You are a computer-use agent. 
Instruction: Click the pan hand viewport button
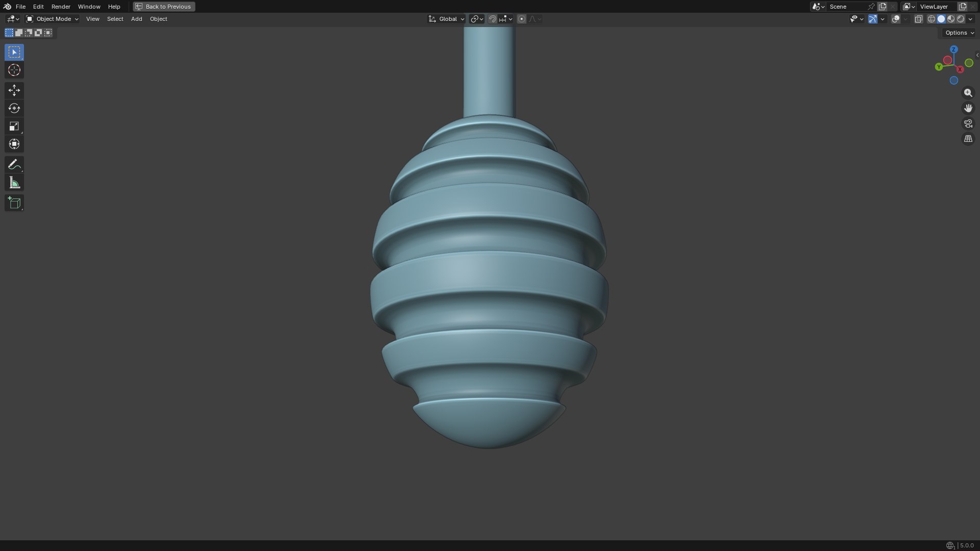[968, 108]
